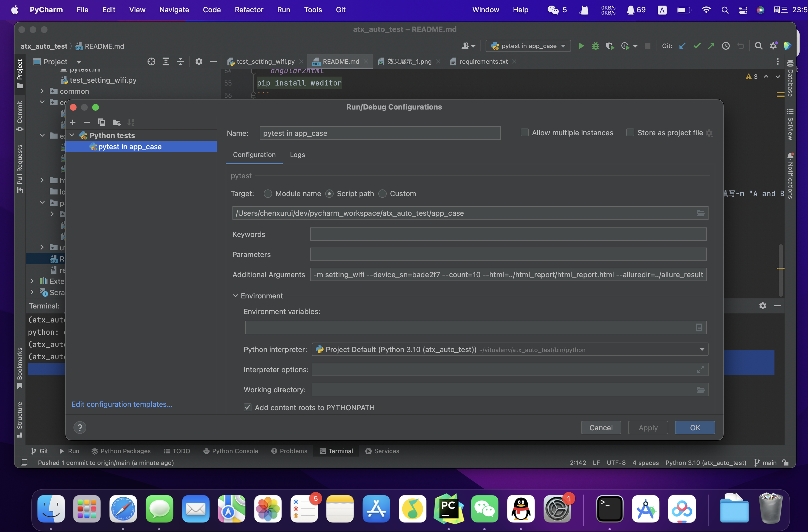Screen dimensions: 808x532
Task: Select the Script path radio button
Action: (328, 194)
